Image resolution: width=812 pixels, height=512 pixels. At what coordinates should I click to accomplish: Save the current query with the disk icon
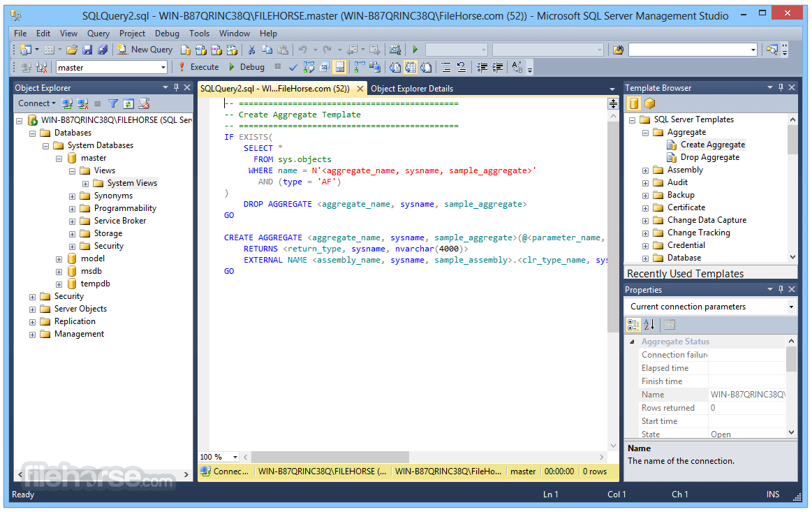[x=87, y=50]
